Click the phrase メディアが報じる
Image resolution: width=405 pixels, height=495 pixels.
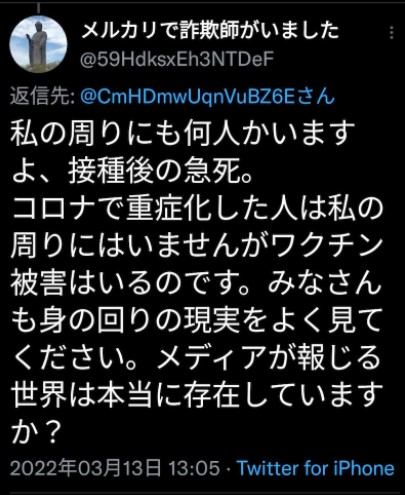[269, 358]
